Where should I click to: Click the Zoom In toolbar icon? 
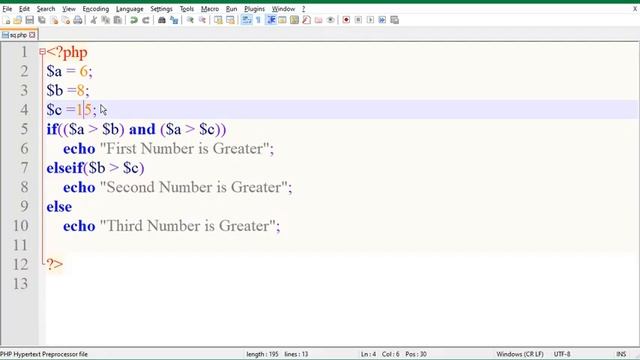pyautogui.click(x=190, y=20)
